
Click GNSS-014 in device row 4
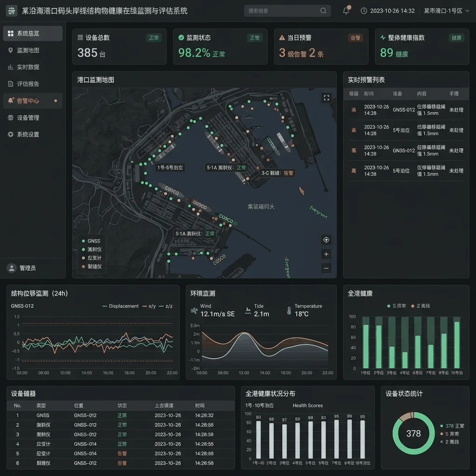[x=86, y=444]
